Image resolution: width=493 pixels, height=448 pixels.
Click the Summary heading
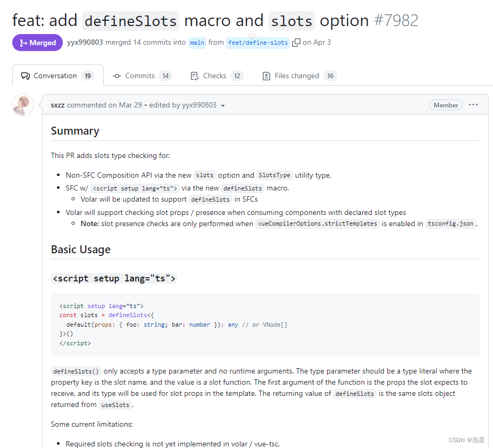pyautogui.click(x=75, y=131)
